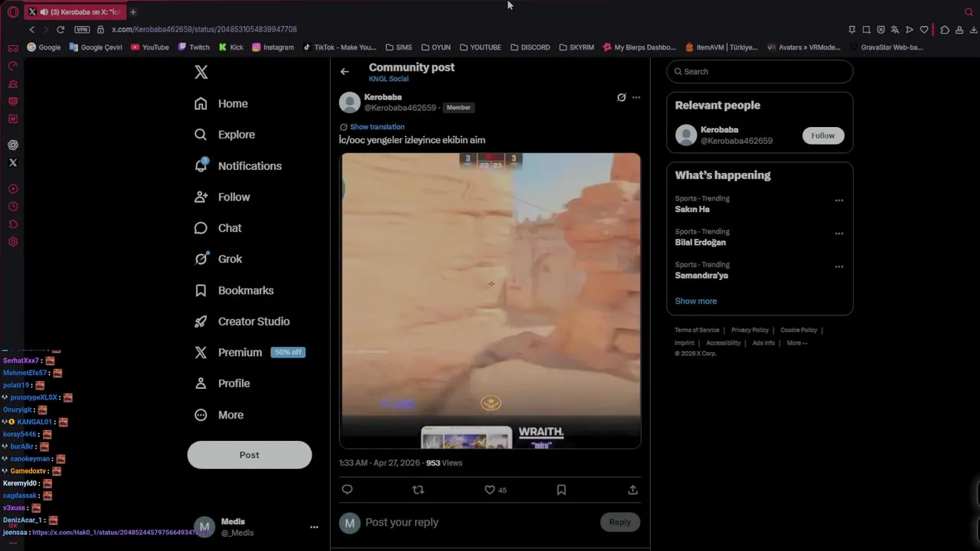Open Terms of Service link

697,330
